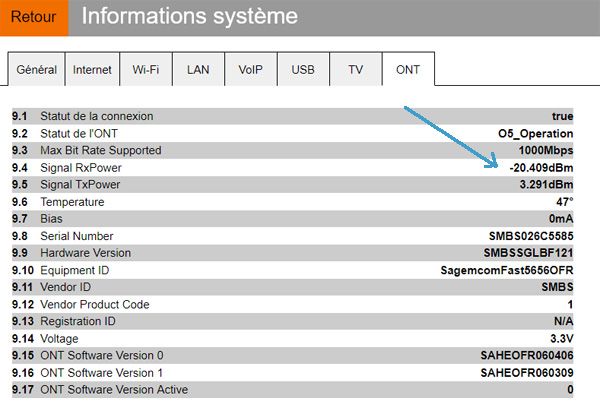This screenshot has width=600, height=414.
Task: Click ONT Software Version 0 value SAHEOFR060406
Action: click(526, 355)
